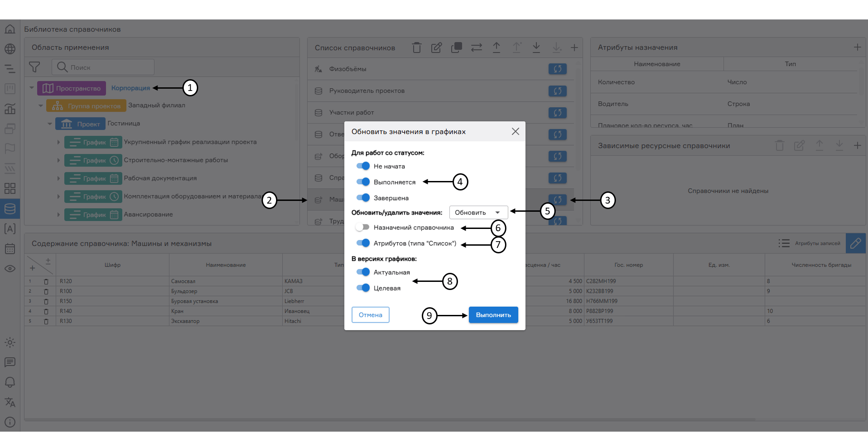Click the refresh icon in Физобъёмы row
The image size is (868, 433).
pos(557,69)
